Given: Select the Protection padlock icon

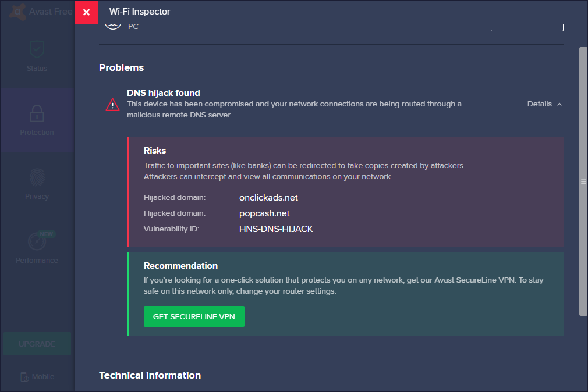Looking at the screenshot, I should click(37, 113).
